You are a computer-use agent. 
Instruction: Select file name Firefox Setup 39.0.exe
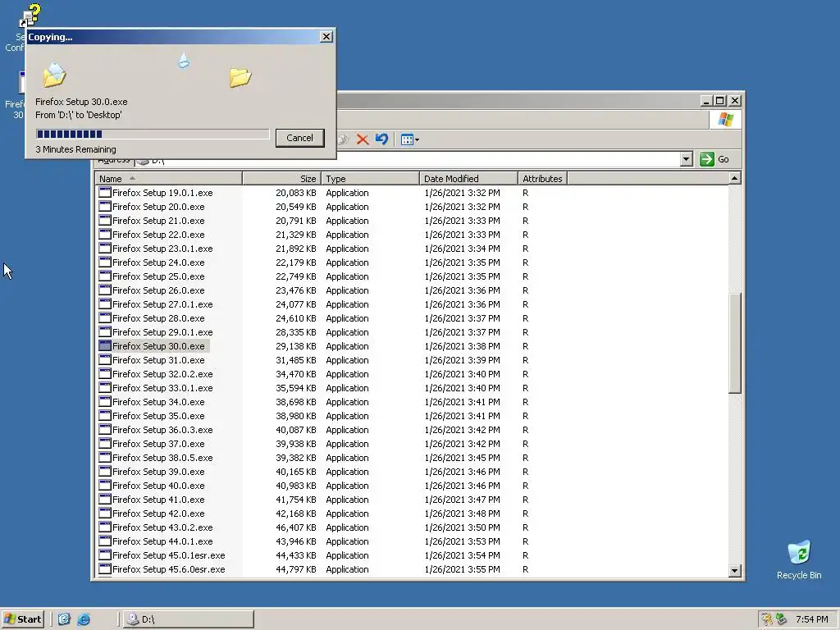click(x=158, y=472)
